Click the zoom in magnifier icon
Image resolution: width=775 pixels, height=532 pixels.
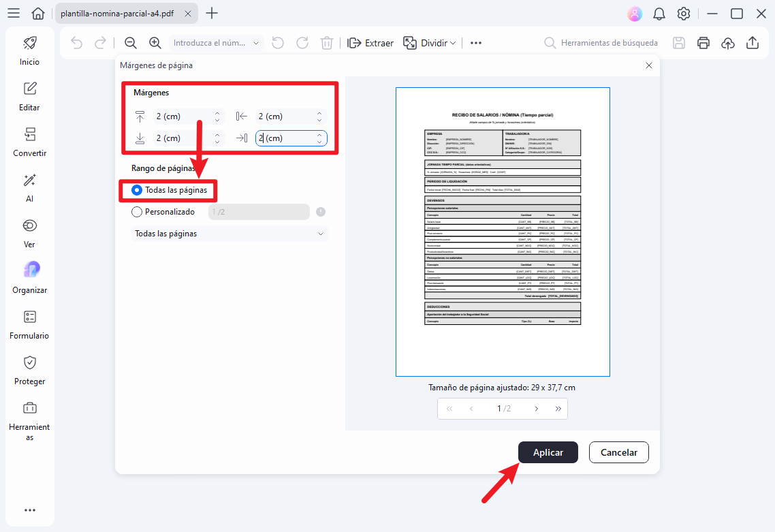click(x=155, y=43)
